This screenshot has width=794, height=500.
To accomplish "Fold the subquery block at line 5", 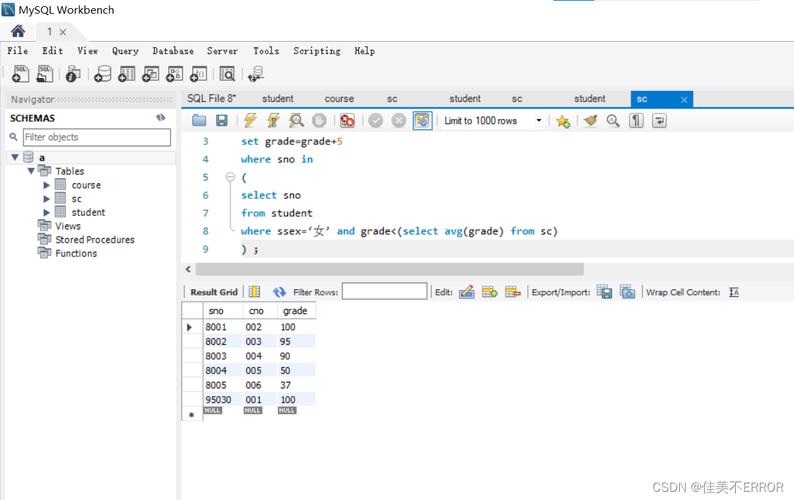I will click(x=230, y=177).
